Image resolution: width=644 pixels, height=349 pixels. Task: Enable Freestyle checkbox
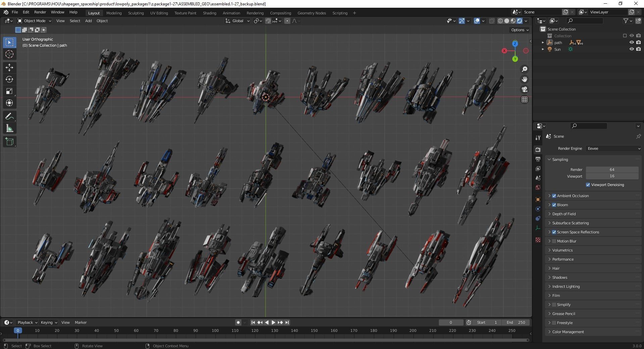coord(554,323)
